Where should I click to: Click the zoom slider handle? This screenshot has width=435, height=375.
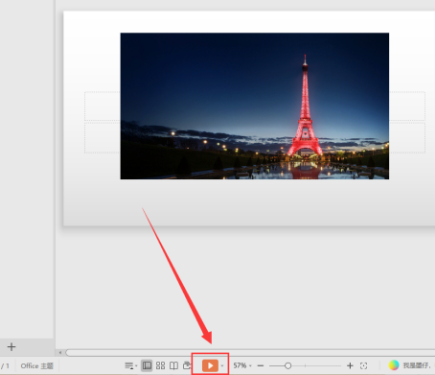(288, 366)
